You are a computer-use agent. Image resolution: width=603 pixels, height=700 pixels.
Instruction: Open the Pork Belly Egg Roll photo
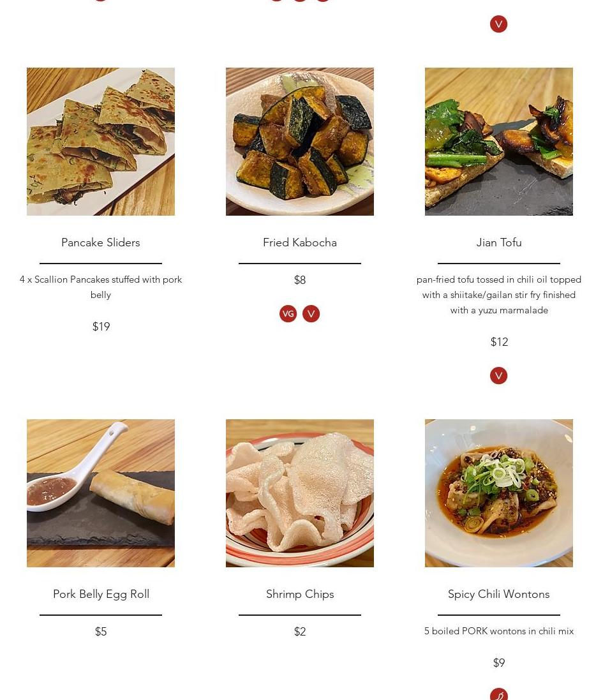click(101, 493)
